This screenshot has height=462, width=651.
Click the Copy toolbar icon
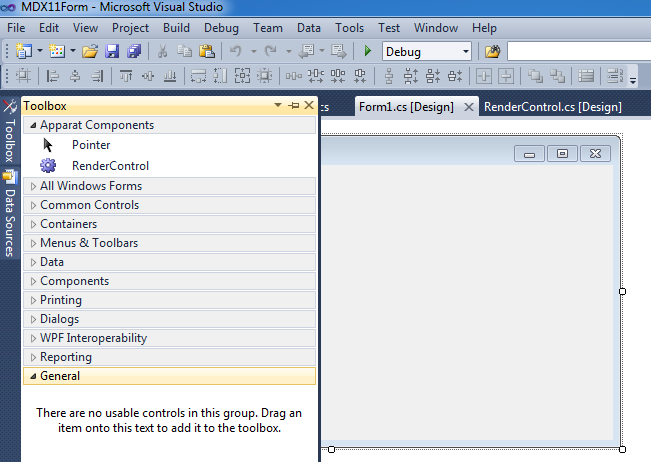click(x=184, y=51)
